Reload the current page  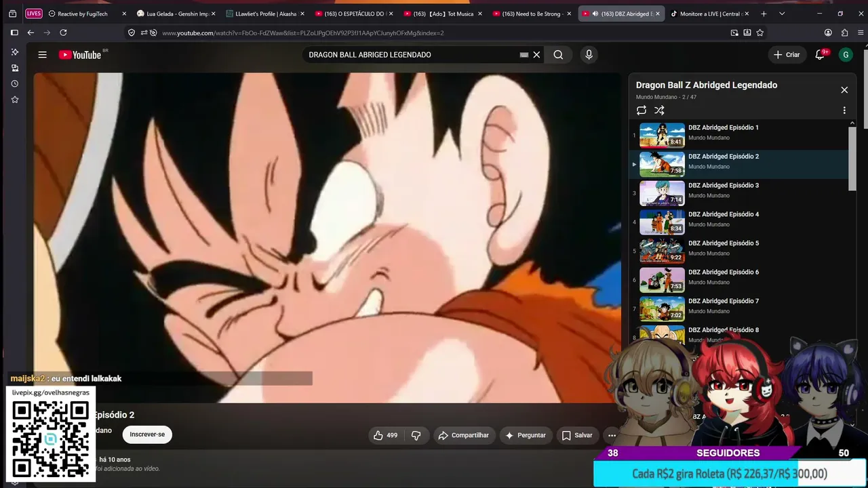click(63, 33)
